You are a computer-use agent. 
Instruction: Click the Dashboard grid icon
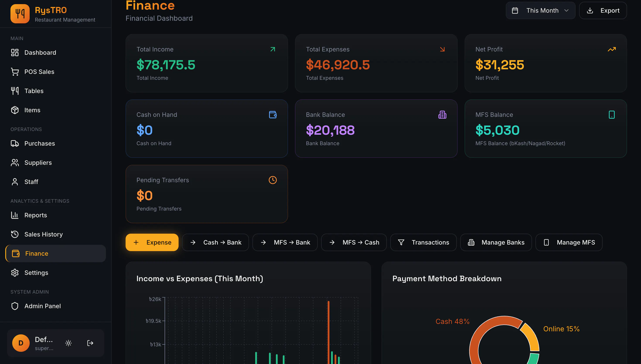tap(15, 53)
